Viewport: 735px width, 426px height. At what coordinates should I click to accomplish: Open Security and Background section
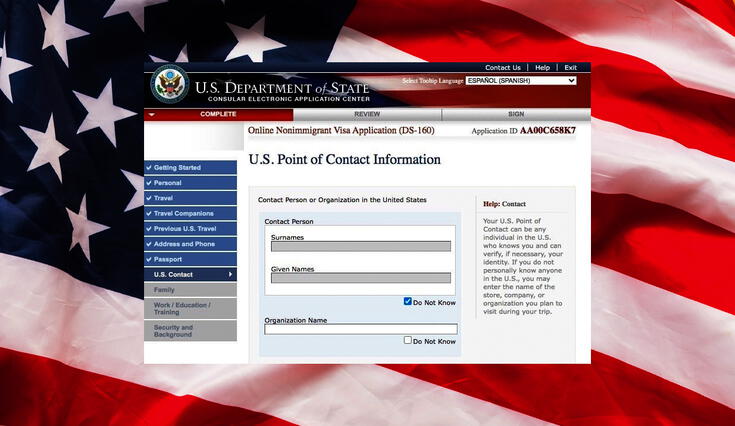coord(190,331)
